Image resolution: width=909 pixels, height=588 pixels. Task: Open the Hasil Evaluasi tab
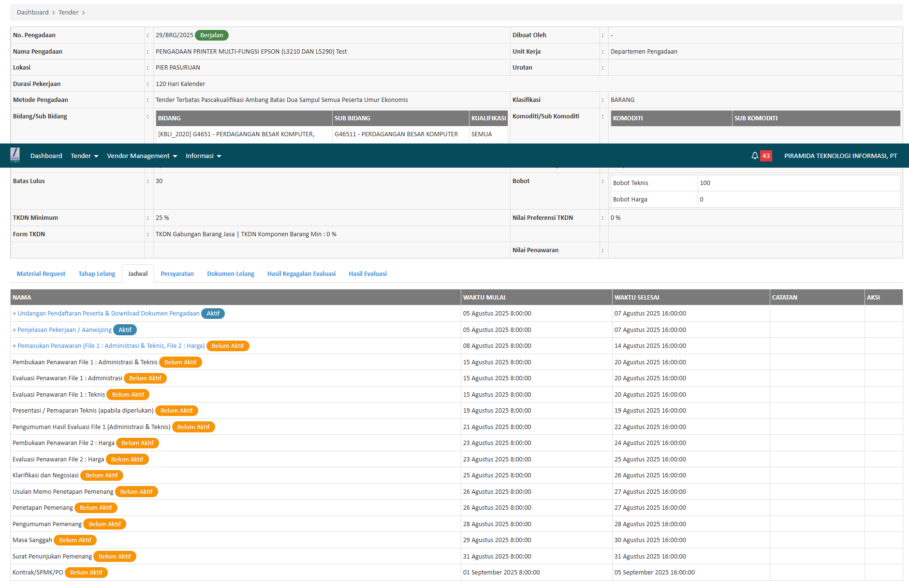367,273
